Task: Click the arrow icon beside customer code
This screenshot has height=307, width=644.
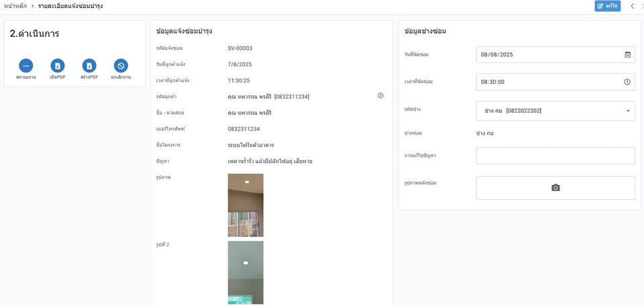Action: (380, 96)
